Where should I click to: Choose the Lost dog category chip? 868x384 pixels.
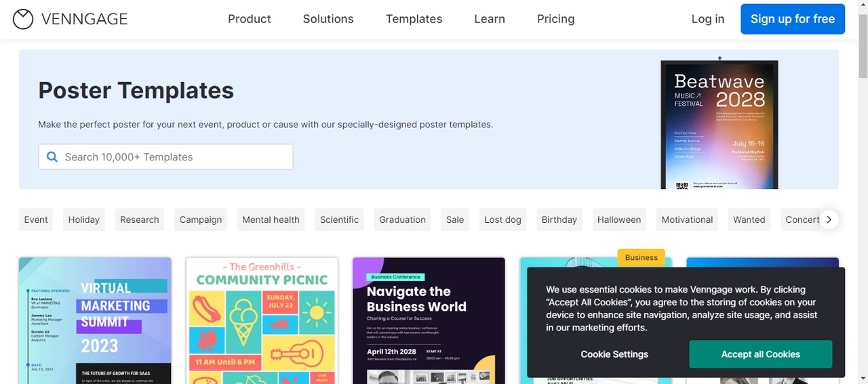pyautogui.click(x=502, y=219)
